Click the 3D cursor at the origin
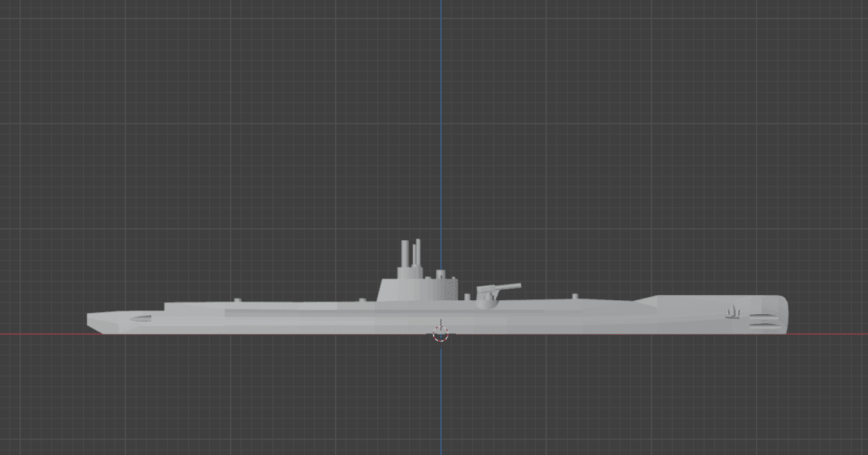The width and height of the screenshot is (868, 455). [440, 333]
